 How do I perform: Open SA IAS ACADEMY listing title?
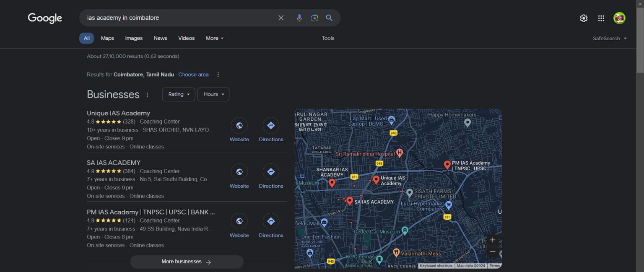click(114, 163)
